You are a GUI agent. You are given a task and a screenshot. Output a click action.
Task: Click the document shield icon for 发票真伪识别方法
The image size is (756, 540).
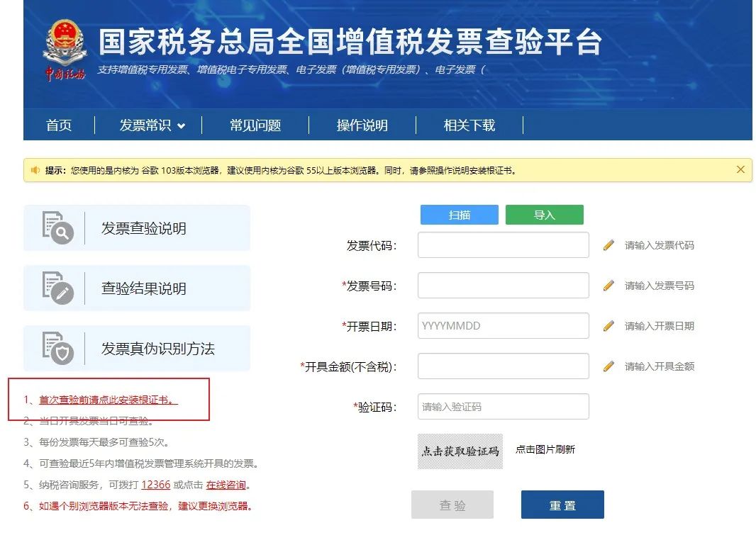pos(58,348)
